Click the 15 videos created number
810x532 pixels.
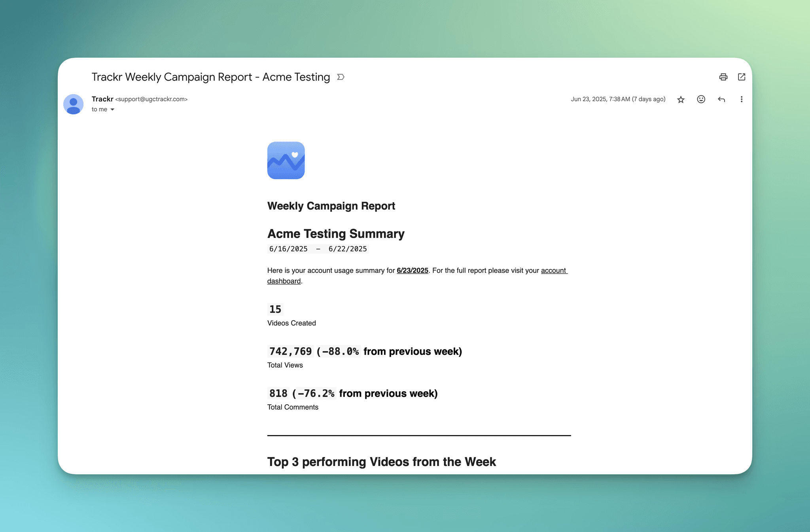click(275, 309)
